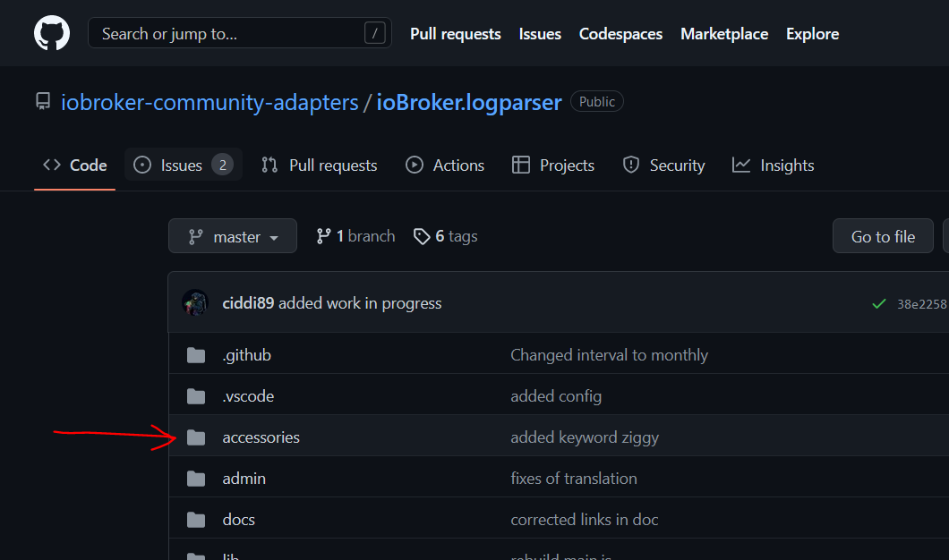Click the Insights graph icon
Image resolution: width=949 pixels, height=560 pixels.
[741, 165]
